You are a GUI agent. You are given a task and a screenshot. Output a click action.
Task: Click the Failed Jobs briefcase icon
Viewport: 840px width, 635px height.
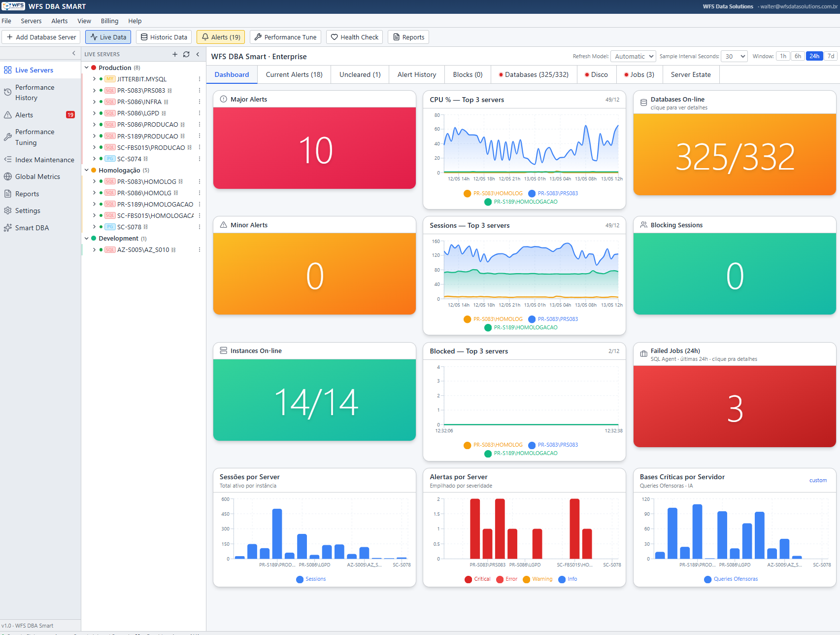pos(643,354)
